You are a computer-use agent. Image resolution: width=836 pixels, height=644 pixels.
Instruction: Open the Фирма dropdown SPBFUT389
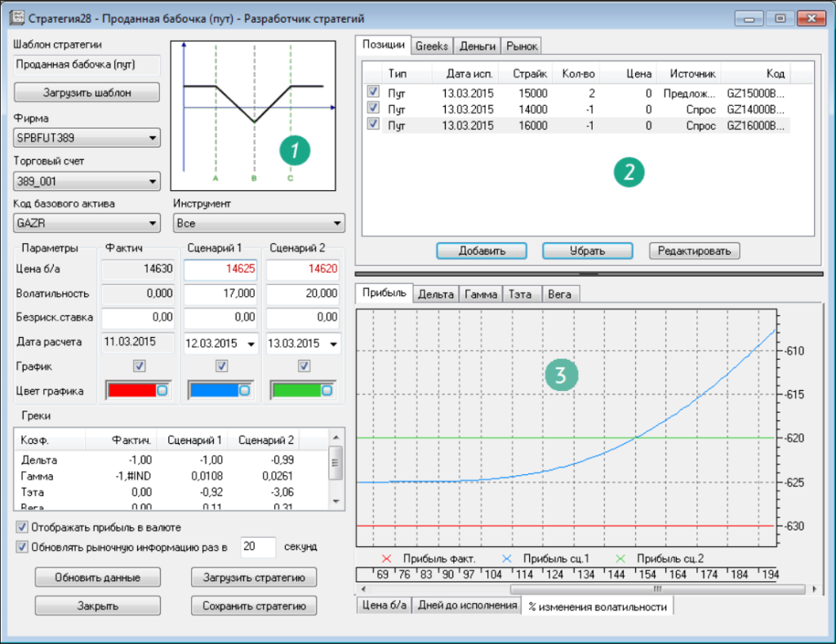(87, 139)
